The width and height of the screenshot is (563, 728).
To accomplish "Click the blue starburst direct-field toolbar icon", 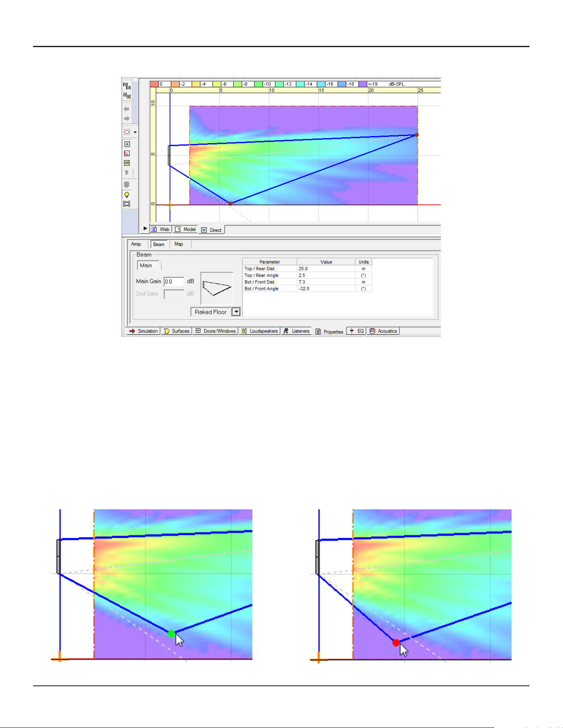I will click(x=127, y=144).
